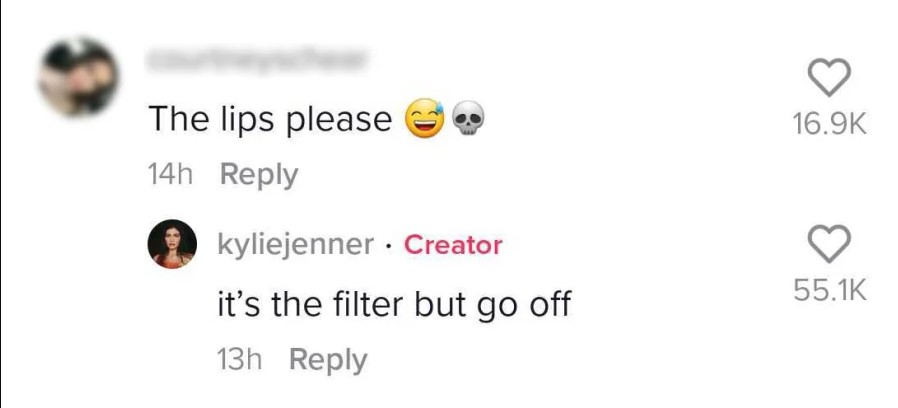Click the word "filter" in kyliejenner's reply
The width and height of the screenshot is (898, 408).
point(367,303)
